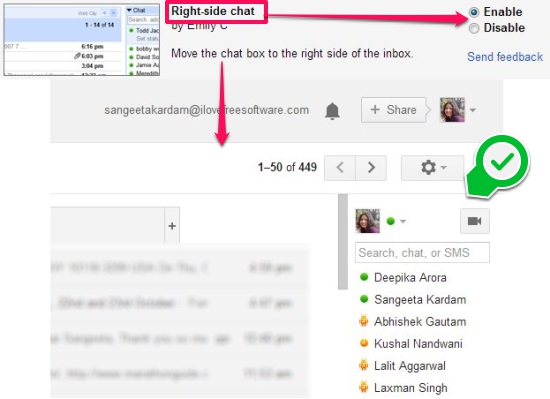Select the Enable radio button
This screenshot has height=399, width=550.
point(474,12)
